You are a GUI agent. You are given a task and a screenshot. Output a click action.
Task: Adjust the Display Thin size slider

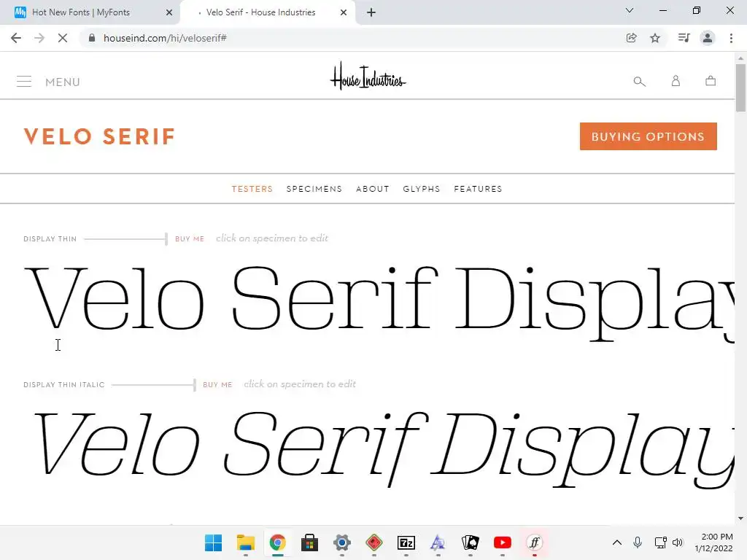(x=166, y=238)
